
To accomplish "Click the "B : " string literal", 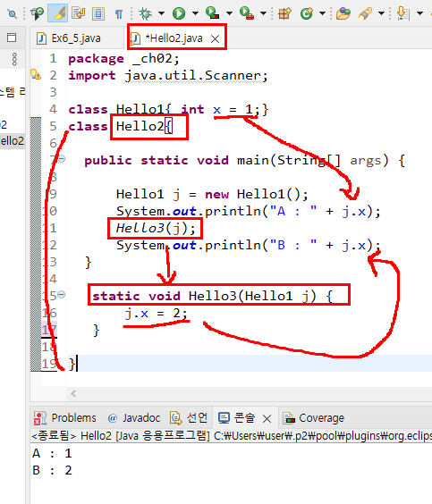I will [293, 246].
